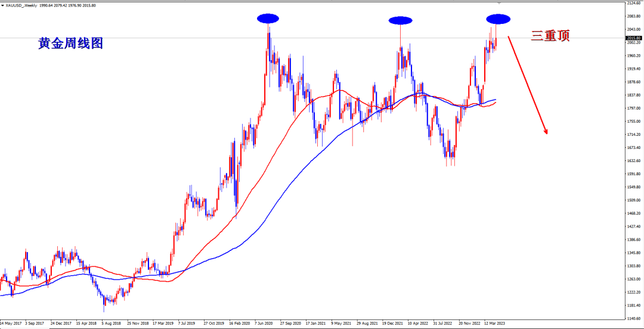Select the rightmost blue ellipse marker
Image resolution: width=644 pixels, height=329 pixels.
coord(498,19)
